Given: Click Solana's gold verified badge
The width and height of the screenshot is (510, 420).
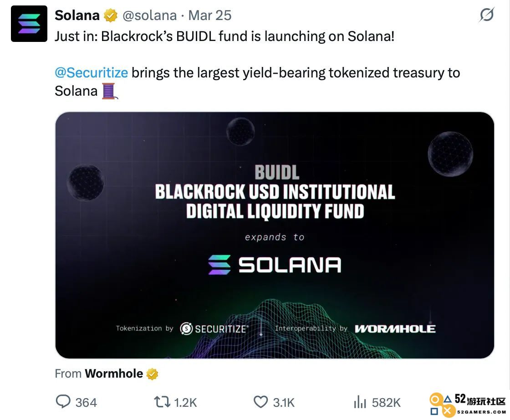Looking at the screenshot, I should click(111, 15).
